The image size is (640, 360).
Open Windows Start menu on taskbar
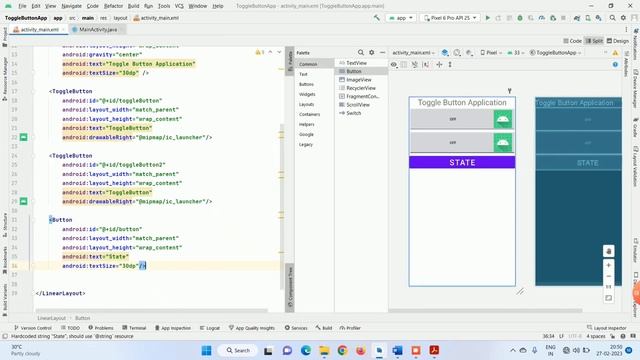tap(207, 350)
